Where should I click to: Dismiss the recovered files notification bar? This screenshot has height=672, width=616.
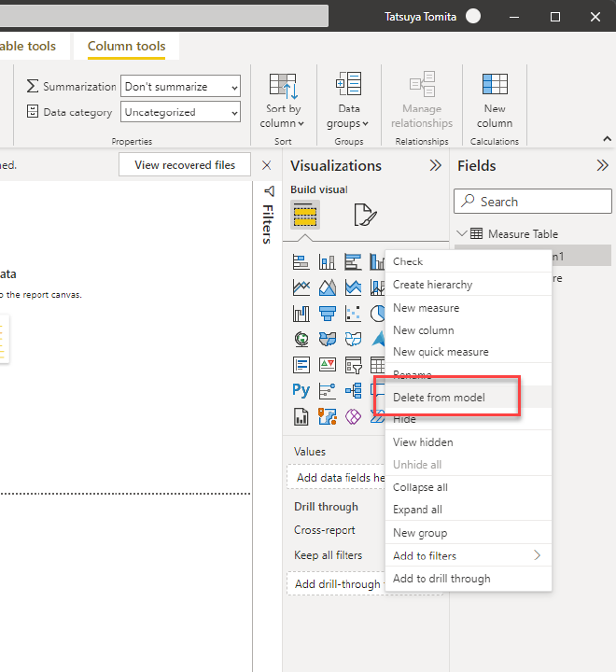click(266, 165)
